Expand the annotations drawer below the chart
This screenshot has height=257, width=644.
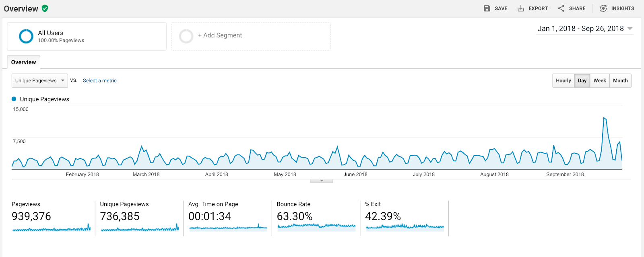321,181
